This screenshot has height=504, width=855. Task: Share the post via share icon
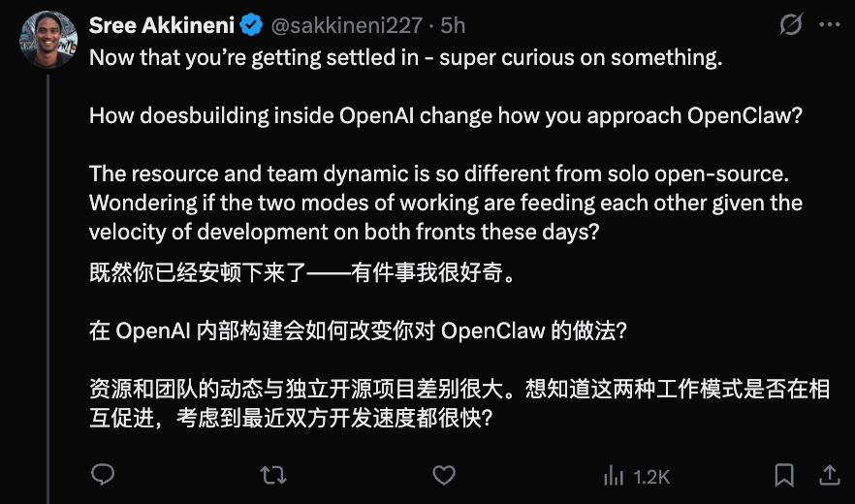pos(830,475)
